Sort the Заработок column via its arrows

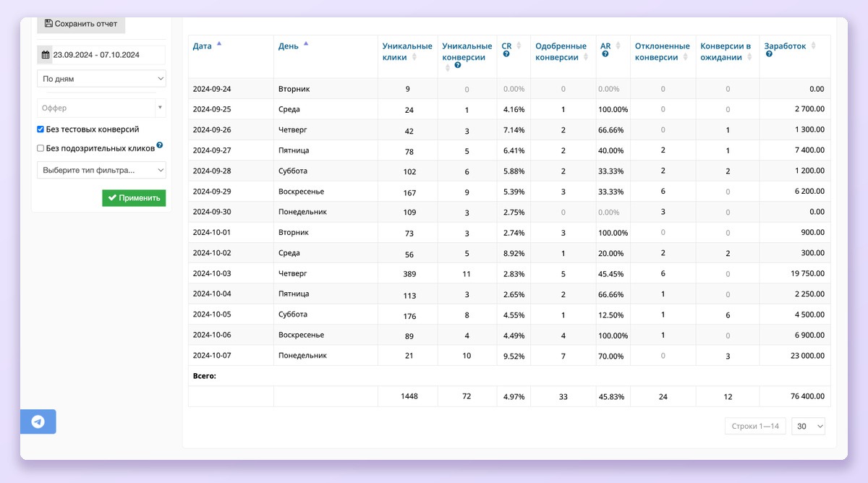814,46
